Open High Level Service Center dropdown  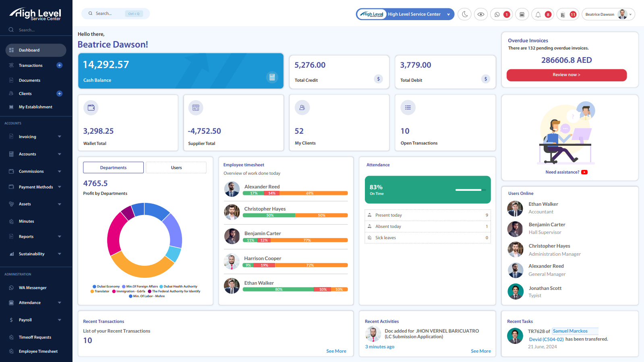coord(405,14)
